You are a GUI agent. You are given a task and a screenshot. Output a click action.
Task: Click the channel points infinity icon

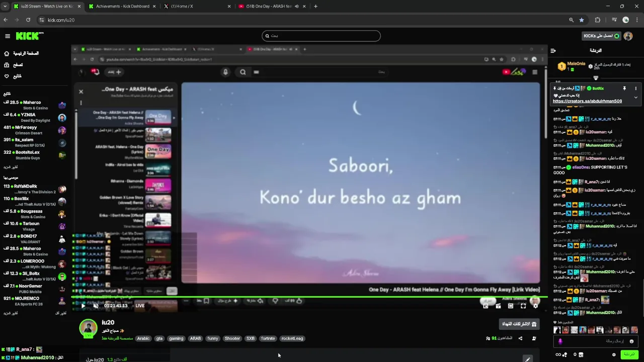pos(558,354)
